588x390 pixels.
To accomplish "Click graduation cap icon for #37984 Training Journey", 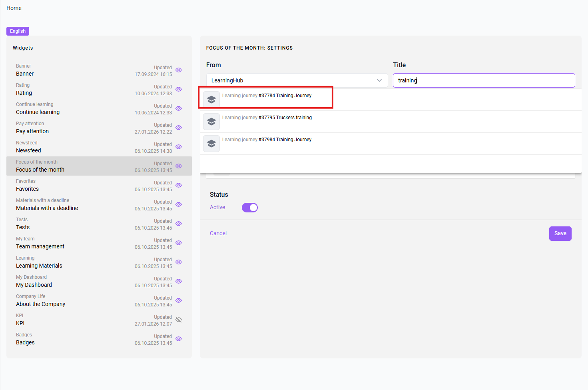I will tap(211, 144).
